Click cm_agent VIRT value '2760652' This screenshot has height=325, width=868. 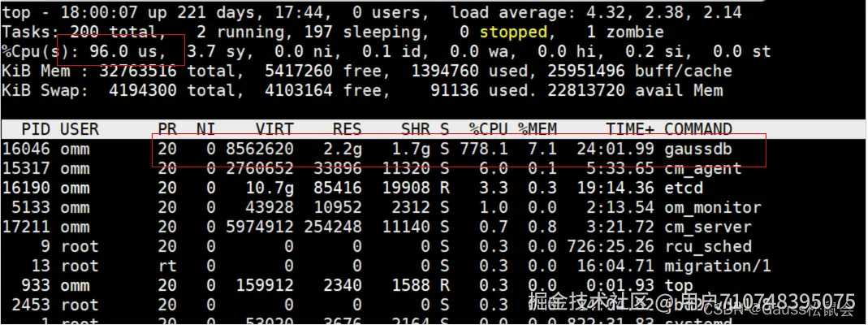pyautogui.click(x=260, y=168)
